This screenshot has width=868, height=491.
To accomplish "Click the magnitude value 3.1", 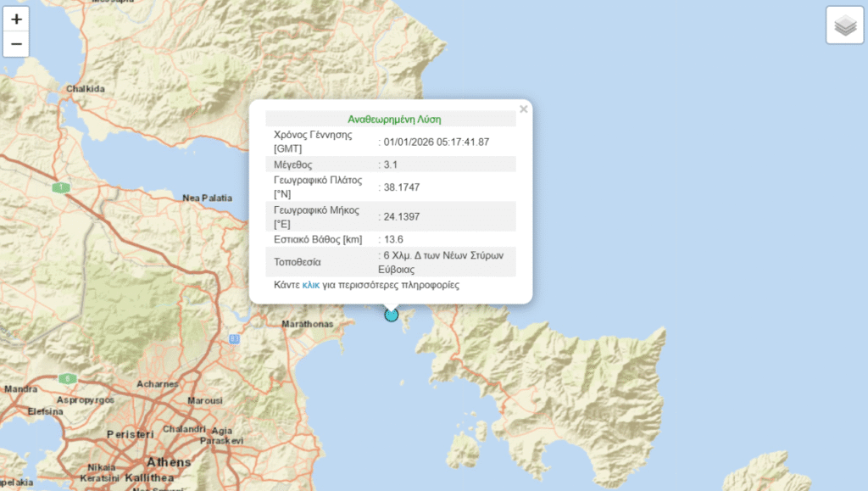I will click(x=390, y=165).
